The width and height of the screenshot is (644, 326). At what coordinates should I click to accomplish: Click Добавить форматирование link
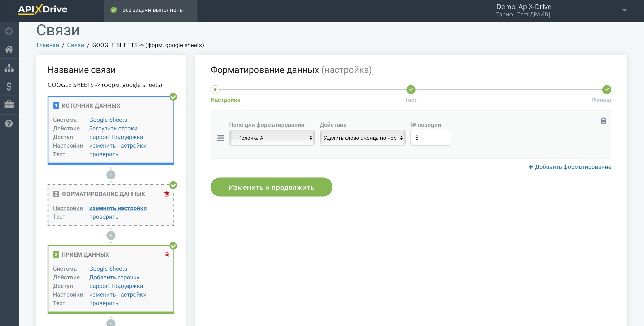(570, 167)
